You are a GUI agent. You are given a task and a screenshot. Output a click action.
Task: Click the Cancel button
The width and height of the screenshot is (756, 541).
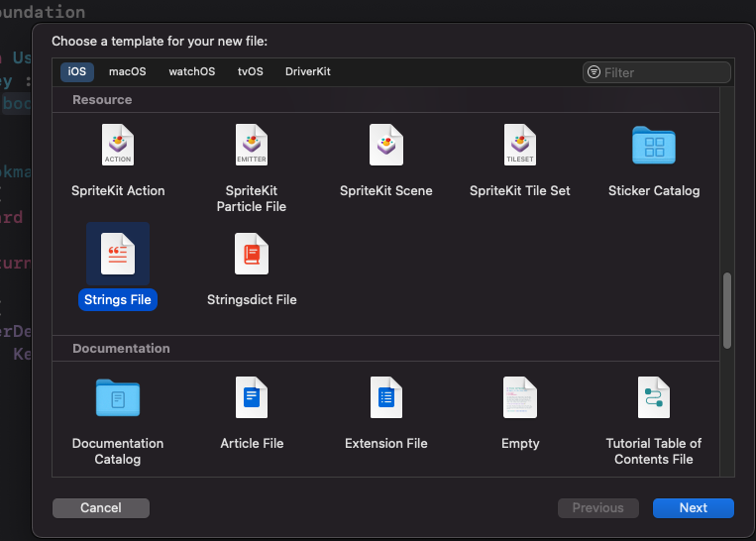point(101,508)
